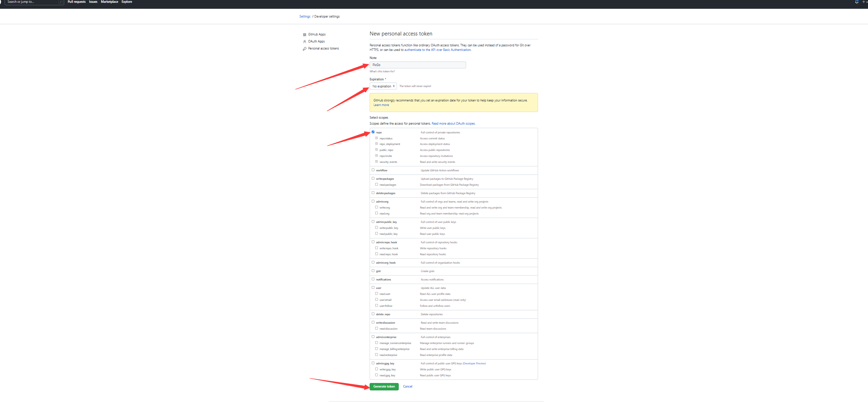The width and height of the screenshot is (868, 403).
Task: Uncheck the repo scope checkbox
Action: [373, 132]
